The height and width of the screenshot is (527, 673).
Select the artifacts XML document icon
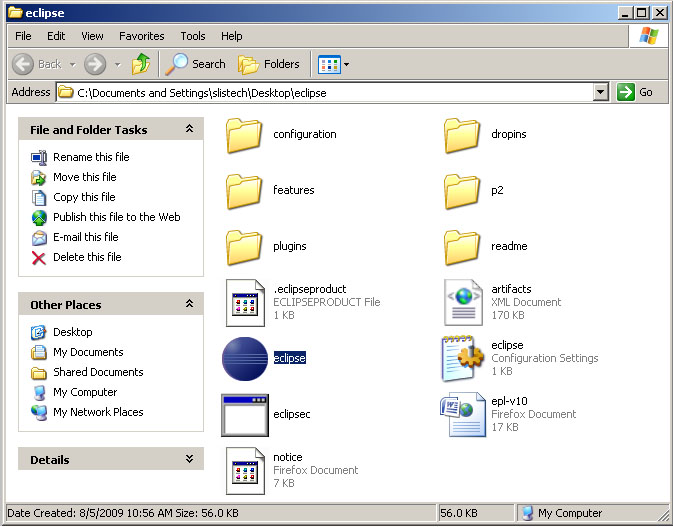pyautogui.click(x=463, y=303)
